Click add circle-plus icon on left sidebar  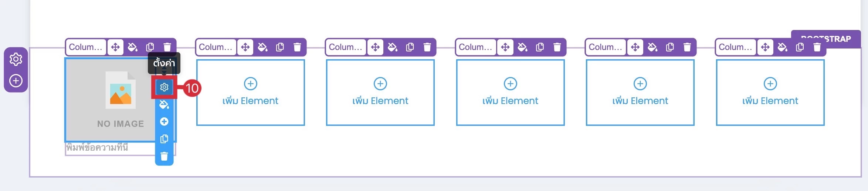pyautogui.click(x=16, y=81)
